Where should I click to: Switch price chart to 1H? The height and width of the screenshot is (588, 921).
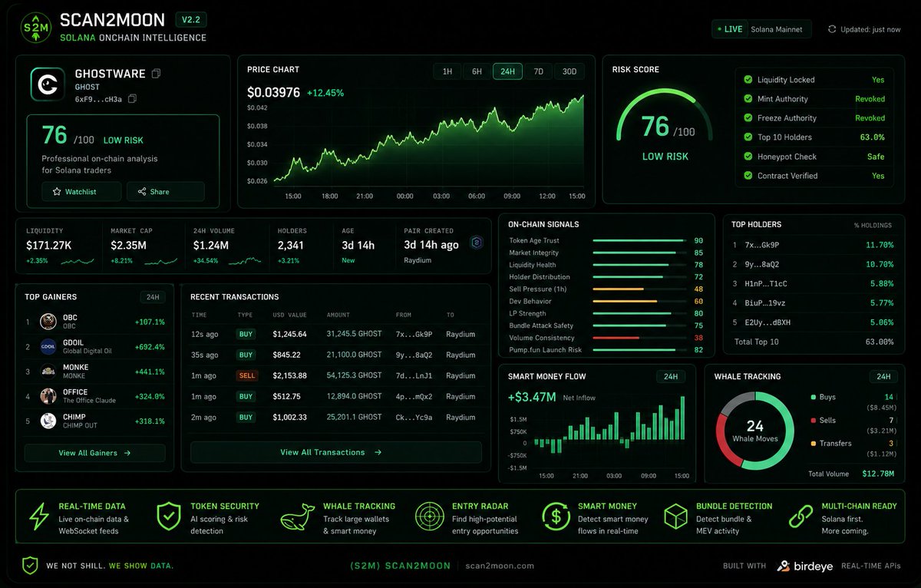447,71
